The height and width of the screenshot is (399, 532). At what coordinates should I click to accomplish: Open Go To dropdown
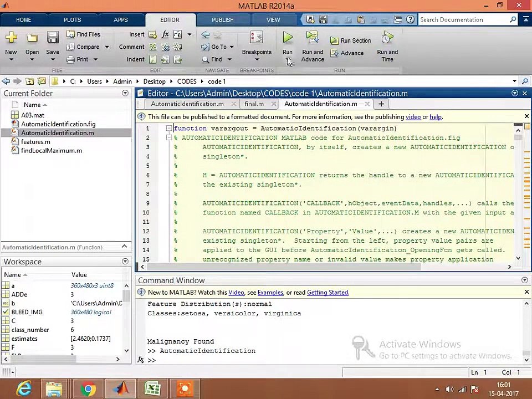pyautogui.click(x=217, y=47)
